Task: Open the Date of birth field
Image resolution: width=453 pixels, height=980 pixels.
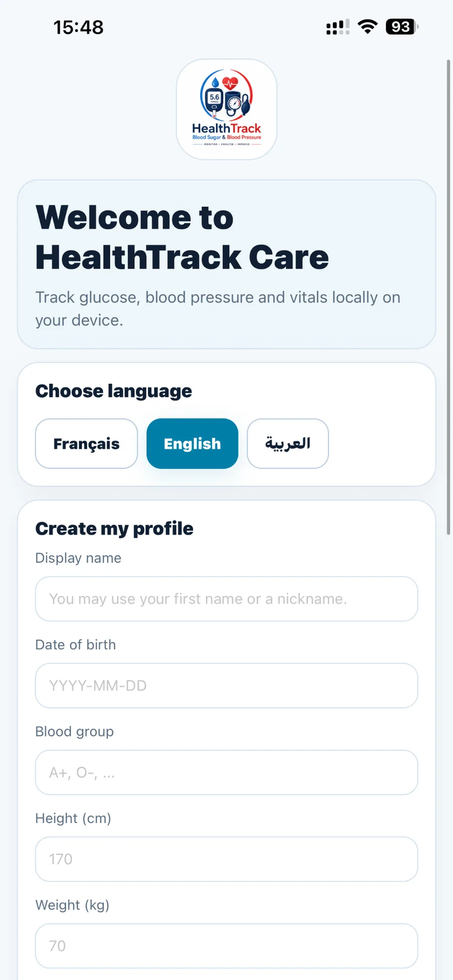Action: 226,686
